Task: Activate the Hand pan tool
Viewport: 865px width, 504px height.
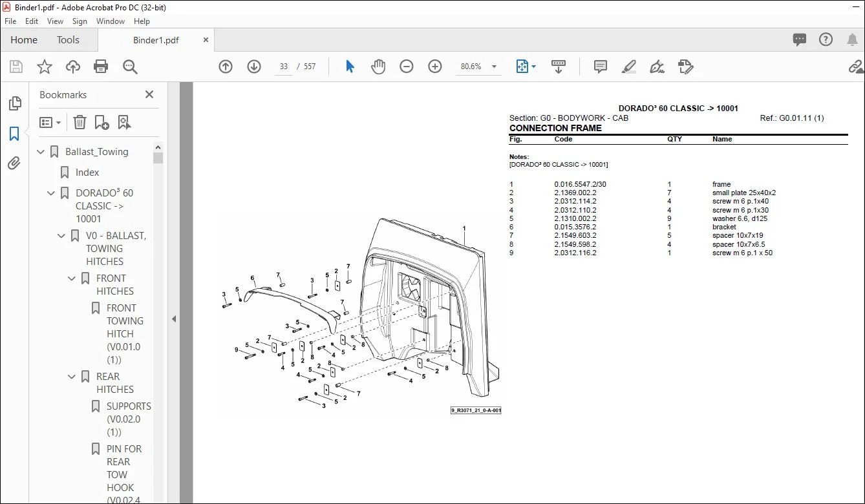Action: coord(378,67)
